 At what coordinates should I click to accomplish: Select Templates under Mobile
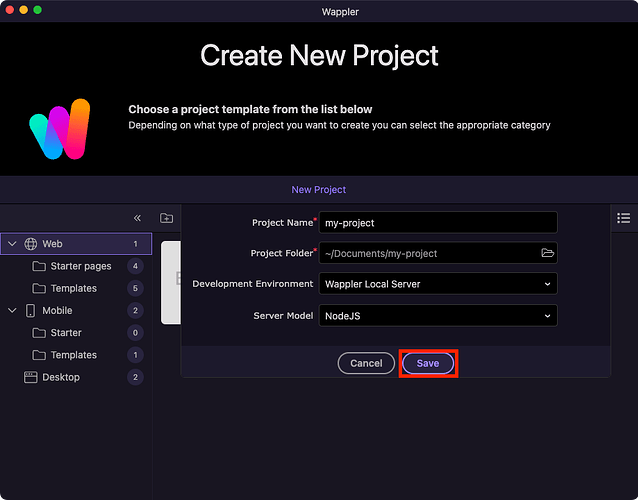(73, 355)
